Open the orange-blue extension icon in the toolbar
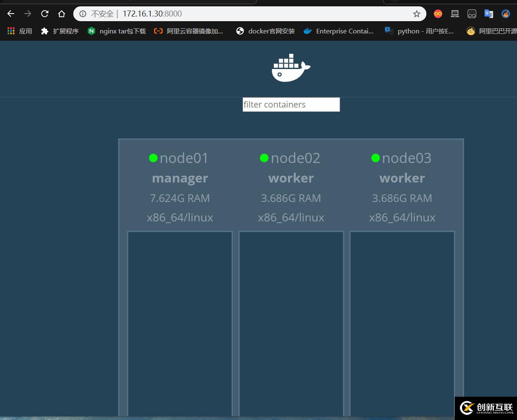The image size is (517, 420). 506,14
